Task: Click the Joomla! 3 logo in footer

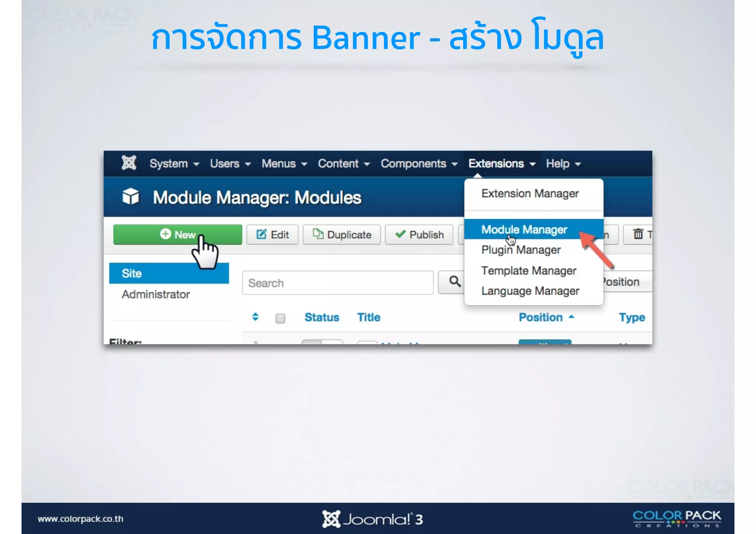Action: pyautogui.click(x=372, y=519)
